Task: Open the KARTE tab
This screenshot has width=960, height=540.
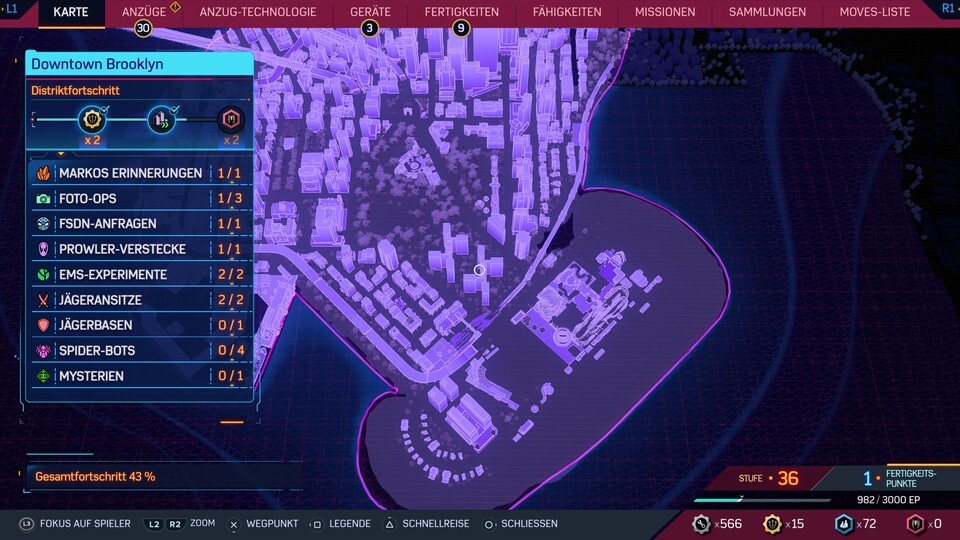Action: [x=71, y=12]
